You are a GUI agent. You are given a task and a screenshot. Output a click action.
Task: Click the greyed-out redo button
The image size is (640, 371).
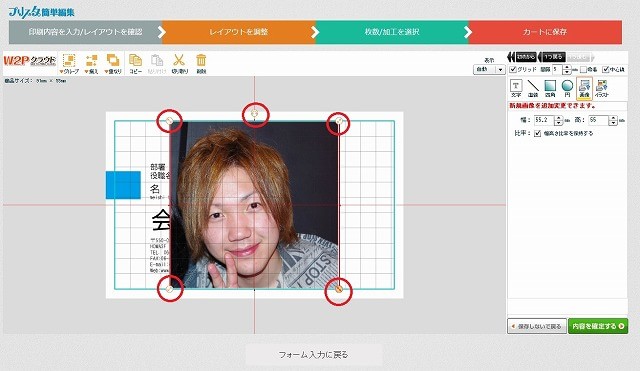click(x=580, y=57)
